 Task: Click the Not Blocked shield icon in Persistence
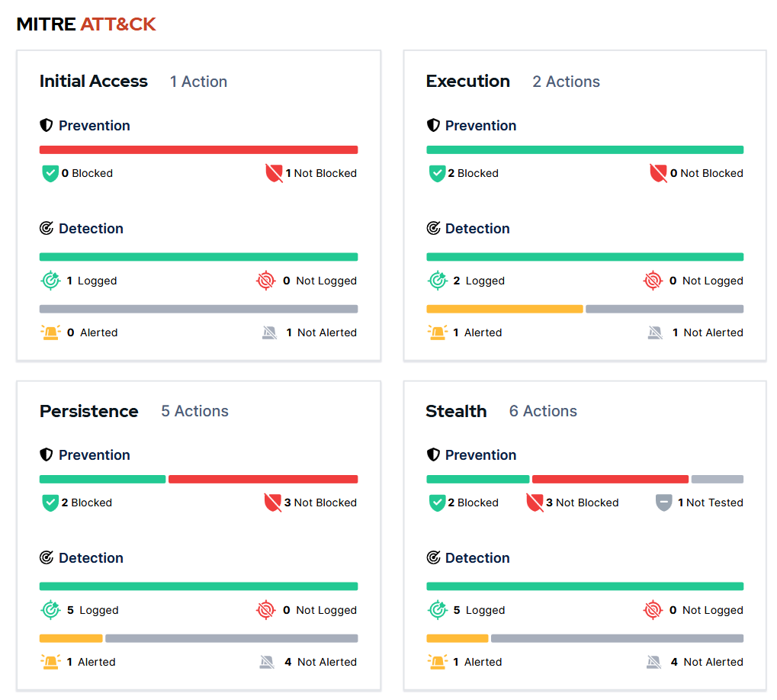click(x=273, y=503)
